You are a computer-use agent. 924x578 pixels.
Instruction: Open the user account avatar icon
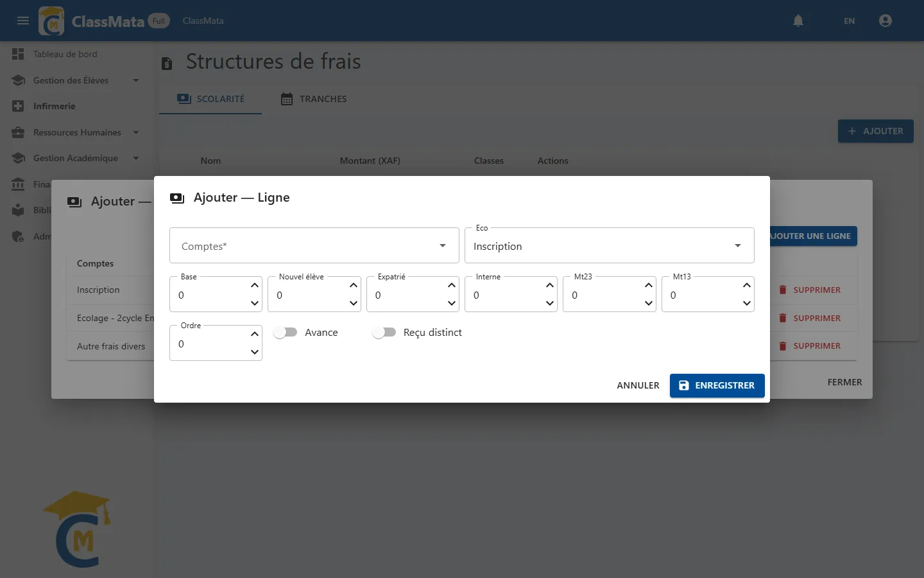pos(886,21)
